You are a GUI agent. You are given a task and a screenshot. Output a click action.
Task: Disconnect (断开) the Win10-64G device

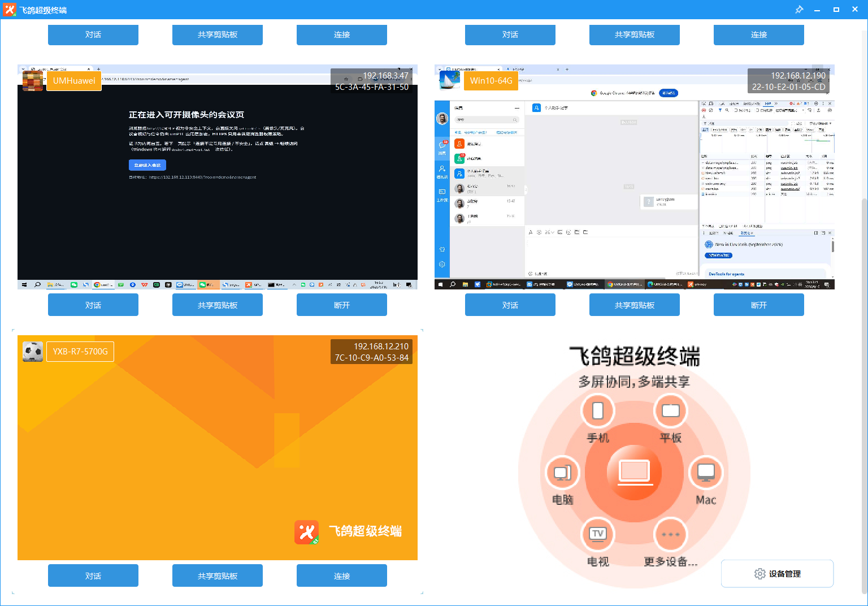tap(759, 305)
